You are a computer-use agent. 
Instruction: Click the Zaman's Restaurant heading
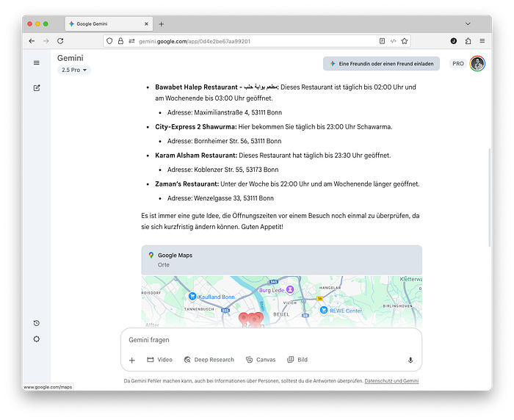tap(187, 184)
